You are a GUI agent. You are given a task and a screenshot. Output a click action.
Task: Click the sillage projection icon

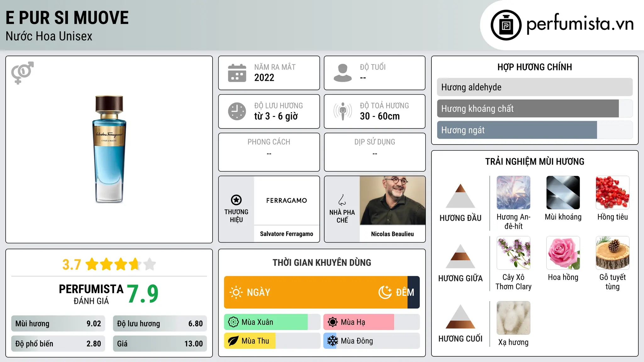343,111
